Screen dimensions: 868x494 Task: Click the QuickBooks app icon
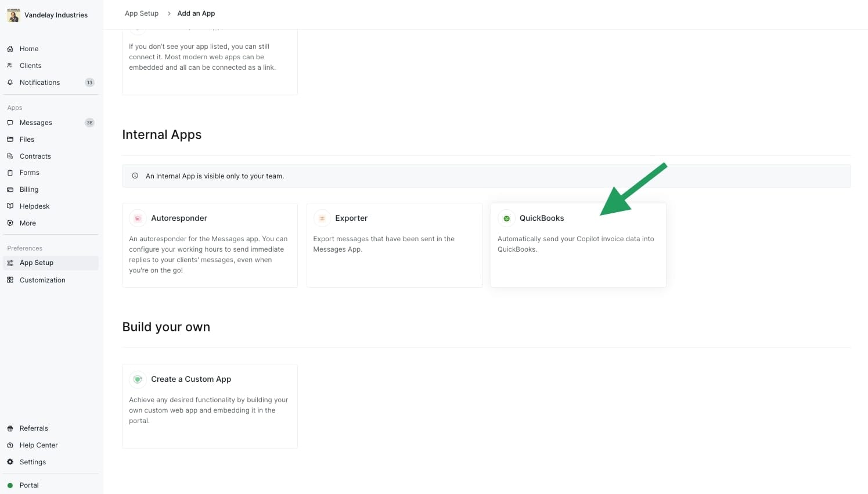[x=506, y=219]
